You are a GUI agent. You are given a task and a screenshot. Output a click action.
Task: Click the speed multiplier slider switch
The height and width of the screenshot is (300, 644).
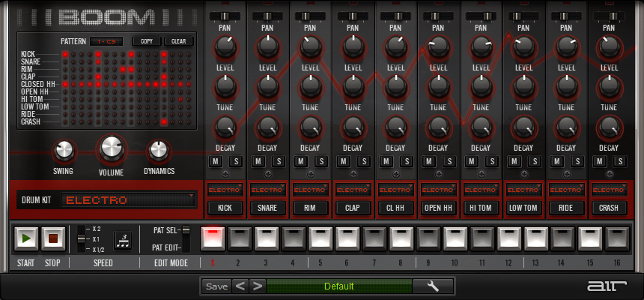tap(80, 238)
